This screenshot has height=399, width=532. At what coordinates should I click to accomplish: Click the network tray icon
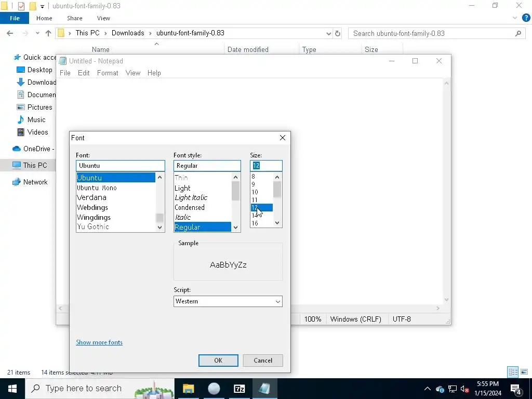click(x=453, y=389)
